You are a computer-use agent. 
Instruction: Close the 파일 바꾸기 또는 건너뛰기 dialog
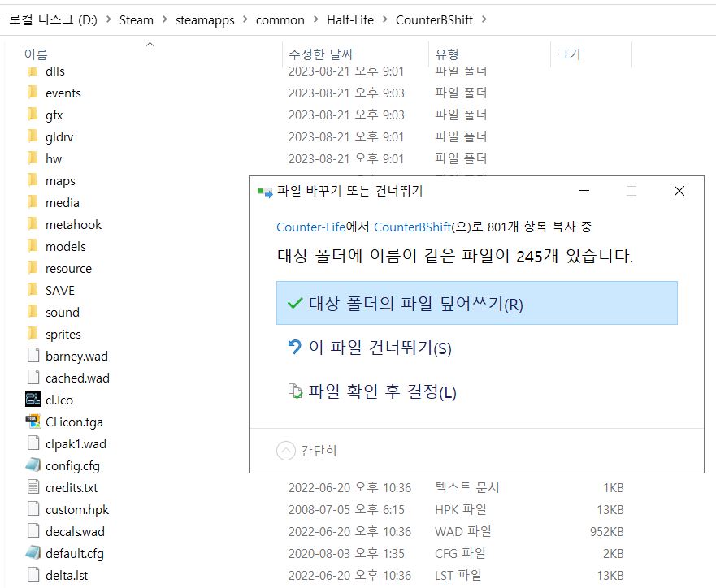(679, 191)
